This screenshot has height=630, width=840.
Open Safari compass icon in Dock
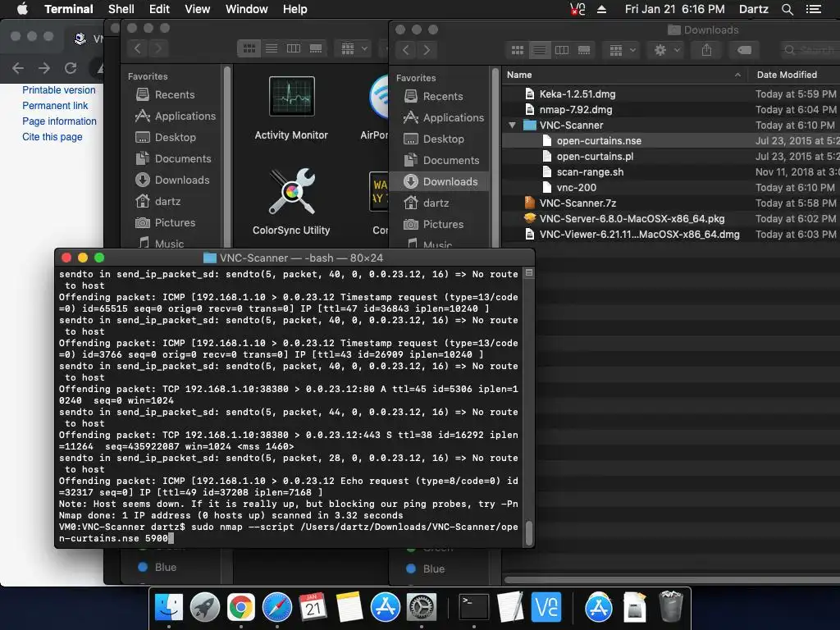(x=277, y=608)
